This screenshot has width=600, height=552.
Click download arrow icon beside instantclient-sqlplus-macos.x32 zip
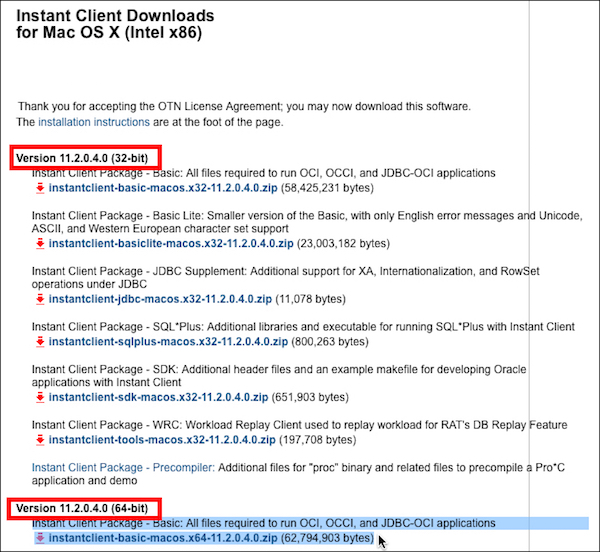click(40, 341)
